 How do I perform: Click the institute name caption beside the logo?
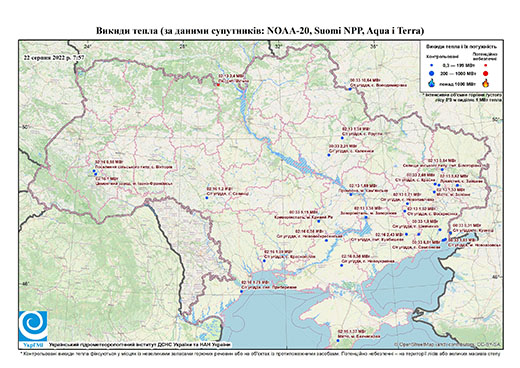[x=140, y=344]
